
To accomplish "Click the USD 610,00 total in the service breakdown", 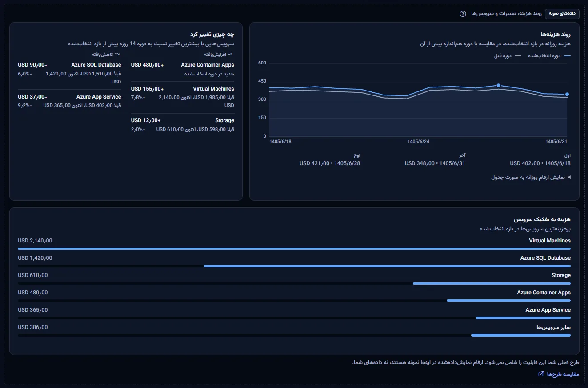I will point(33,275).
